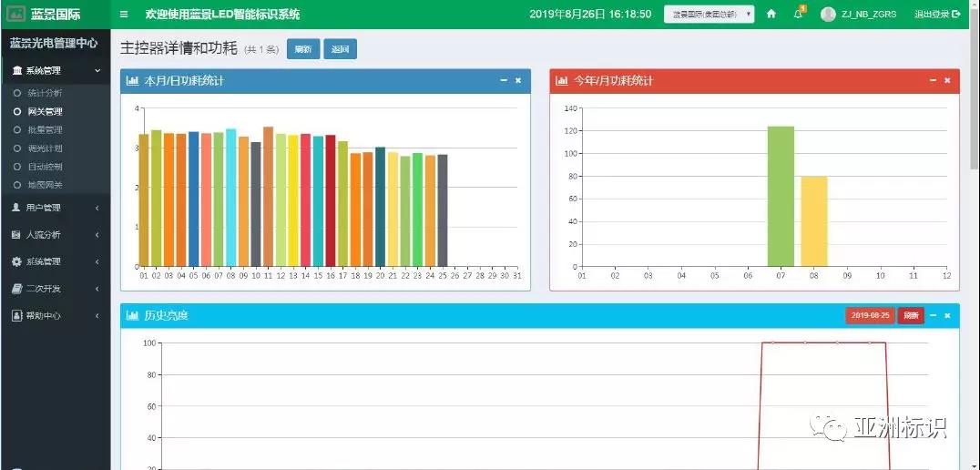The height and width of the screenshot is (470, 980).
Task: Open notifications bell icon
Action: coord(798,15)
